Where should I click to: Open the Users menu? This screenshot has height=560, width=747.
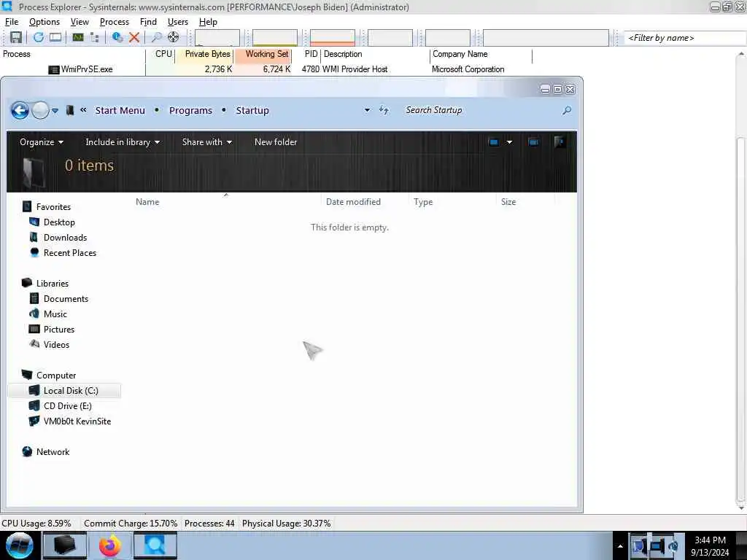tap(178, 22)
